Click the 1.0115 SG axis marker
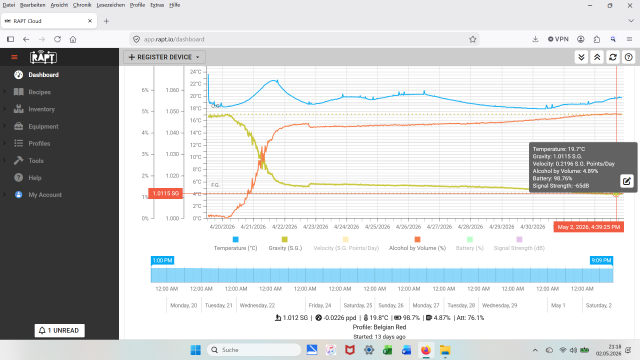The height and width of the screenshot is (360, 640). 165,193
